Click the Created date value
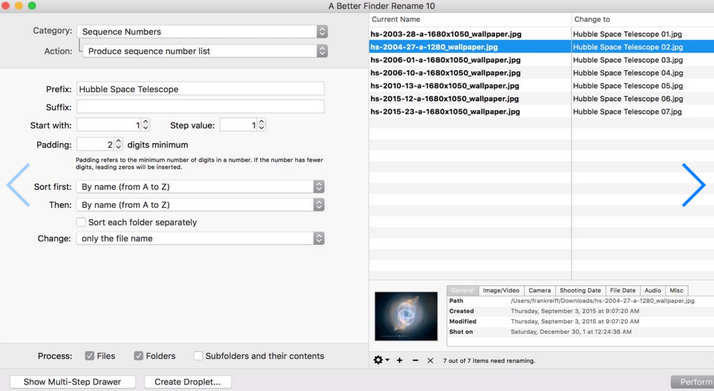Screen dimensions: 714x391 (x=575, y=311)
